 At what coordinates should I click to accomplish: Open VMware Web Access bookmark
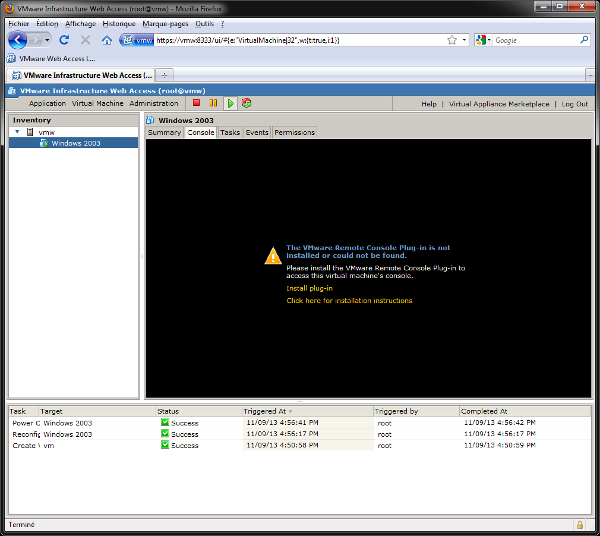coord(52,59)
